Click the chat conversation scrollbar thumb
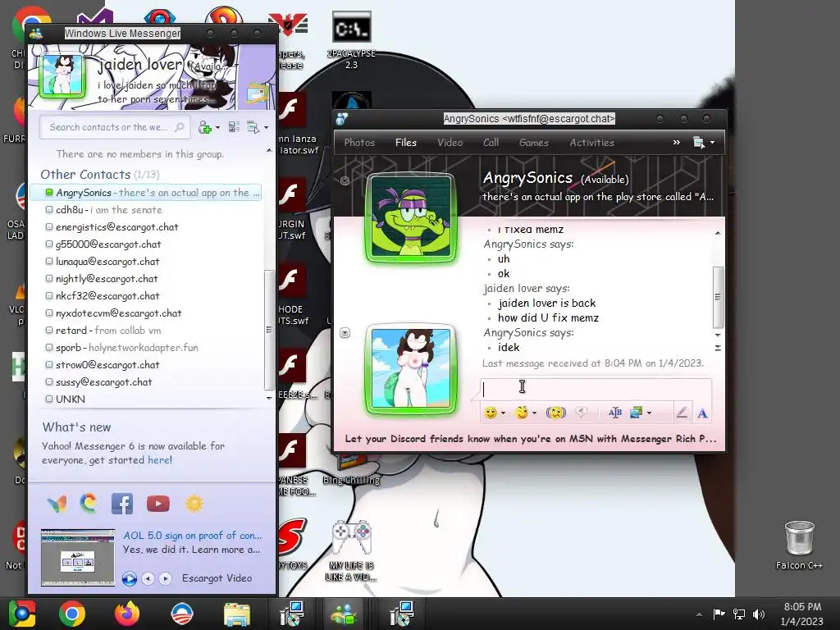This screenshot has width=840, height=630. pyautogui.click(x=718, y=297)
